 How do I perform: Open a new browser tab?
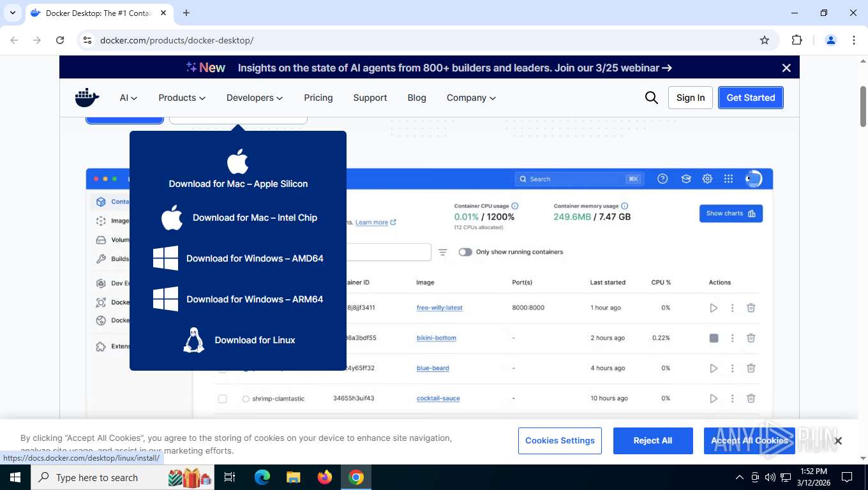pos(186,13)
